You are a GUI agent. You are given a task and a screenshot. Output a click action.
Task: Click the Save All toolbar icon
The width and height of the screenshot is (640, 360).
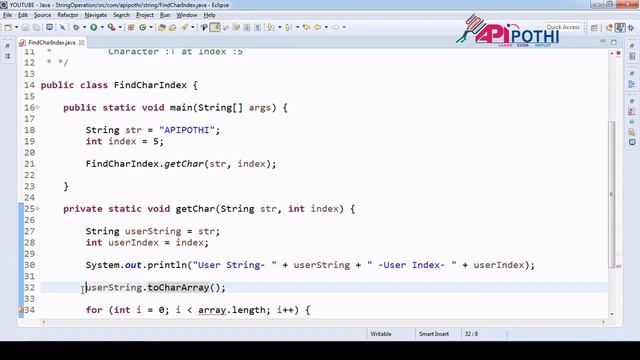(x=36, y=27)
